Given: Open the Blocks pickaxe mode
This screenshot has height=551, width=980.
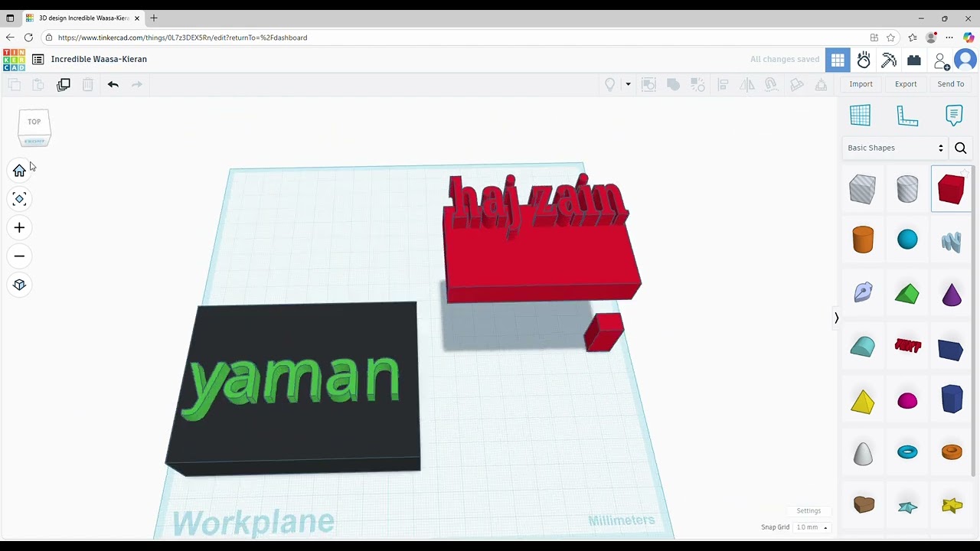Looking at the screenshot, I should (x=889, y=60).
